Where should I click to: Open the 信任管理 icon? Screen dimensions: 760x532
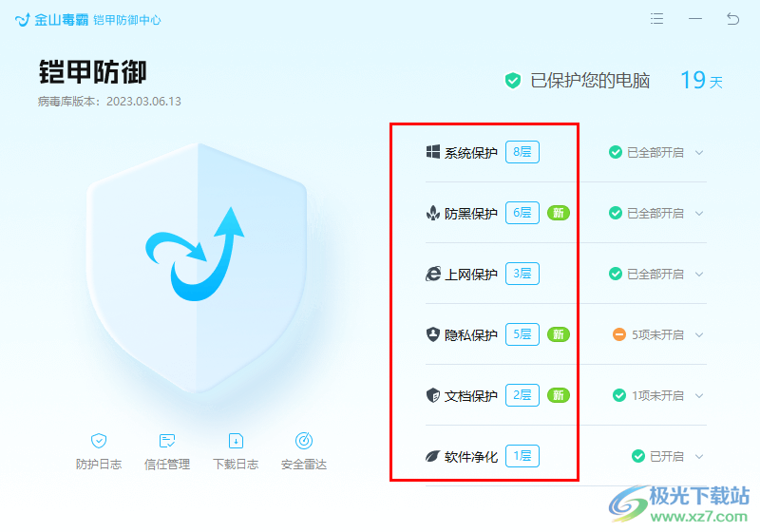(167, 441)
